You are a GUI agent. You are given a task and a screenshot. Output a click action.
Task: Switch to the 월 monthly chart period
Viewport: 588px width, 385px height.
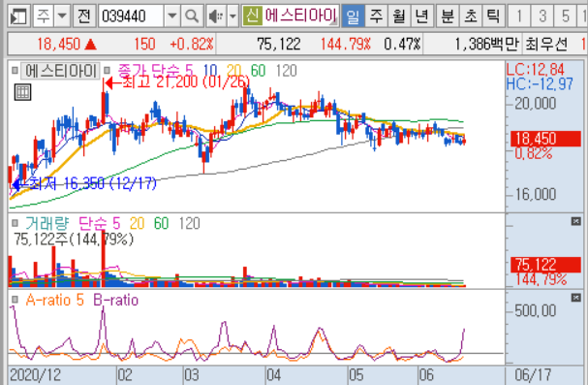pos(399,16)
